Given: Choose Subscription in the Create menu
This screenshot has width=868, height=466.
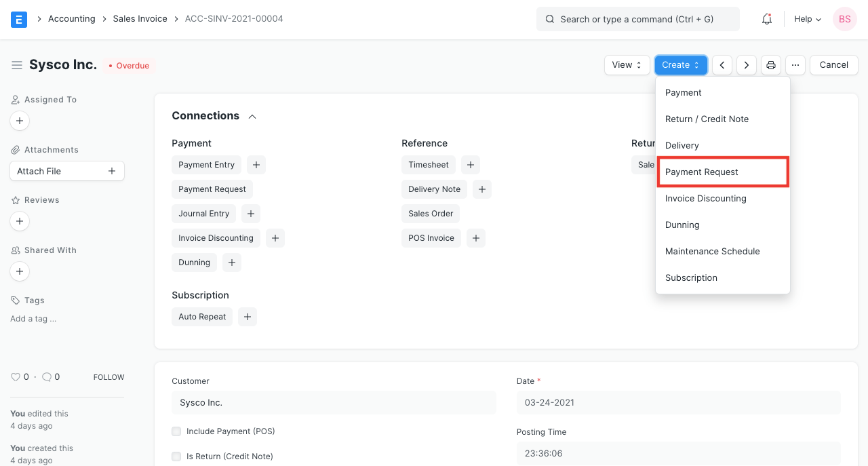Looking at the screenshot, I should 691,277.
